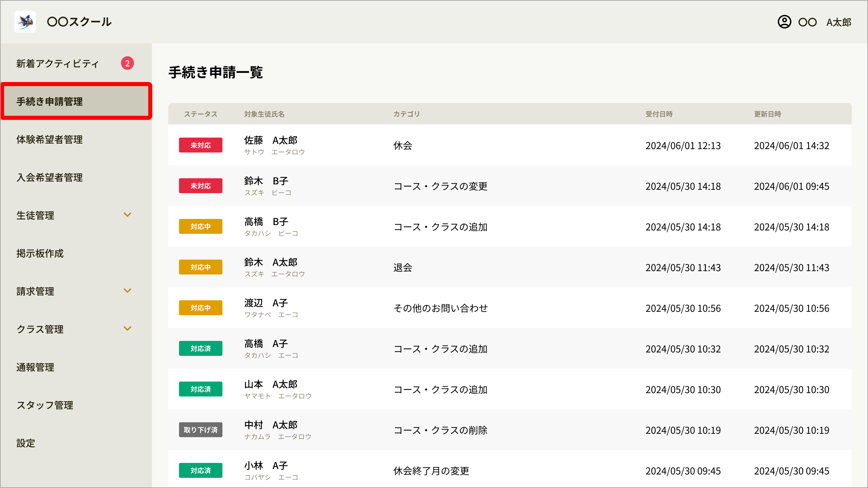This screenshot has height=488, width=868.
Task: Click the 〇〇スクール title
Action: (79, 22)
